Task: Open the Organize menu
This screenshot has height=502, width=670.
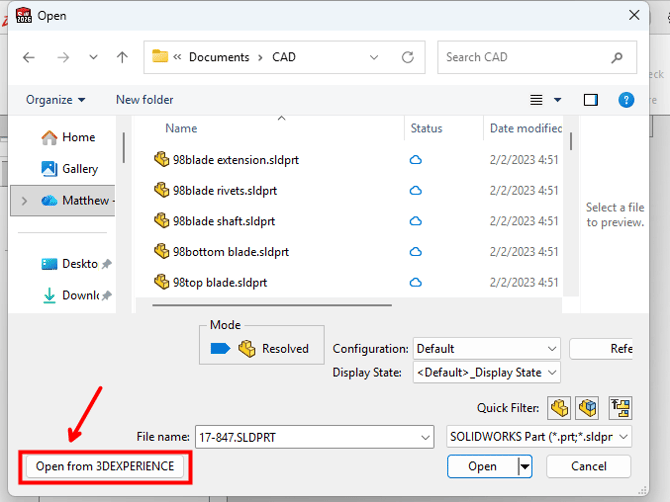Action: point(56,100)
